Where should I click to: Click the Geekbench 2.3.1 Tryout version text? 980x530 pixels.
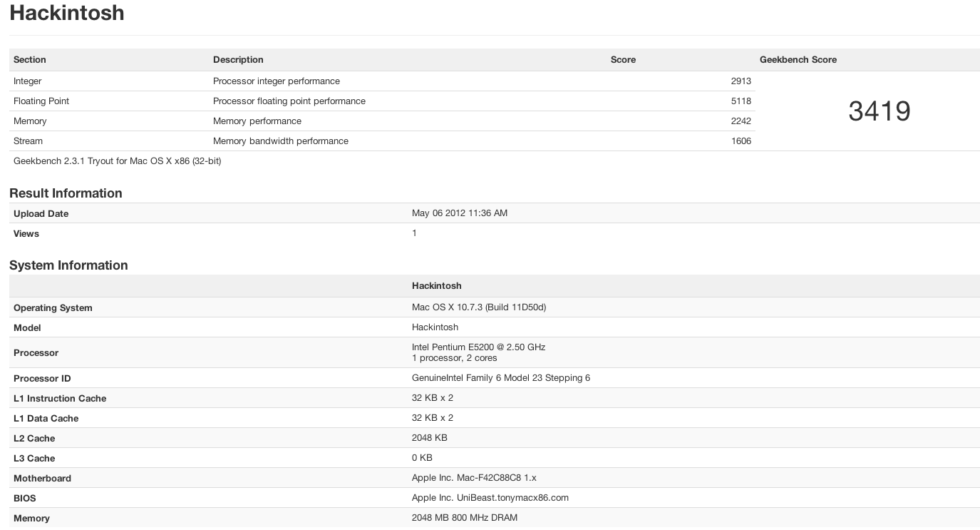[x=117, y=161]
